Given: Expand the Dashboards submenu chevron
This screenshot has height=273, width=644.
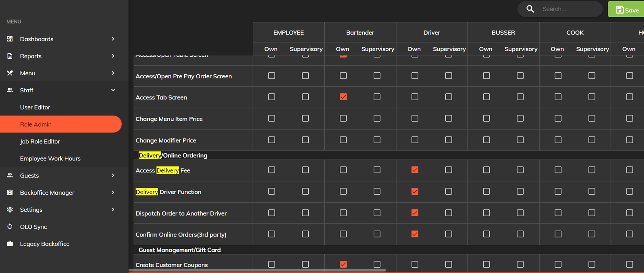Looking at the screenshot, I should point(113,39).
